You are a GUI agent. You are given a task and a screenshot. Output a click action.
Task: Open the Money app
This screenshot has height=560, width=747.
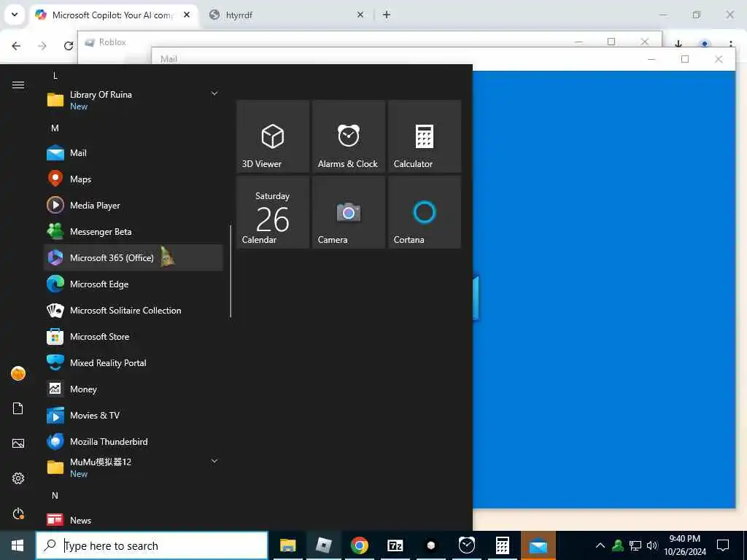click(x=133, y=389)
